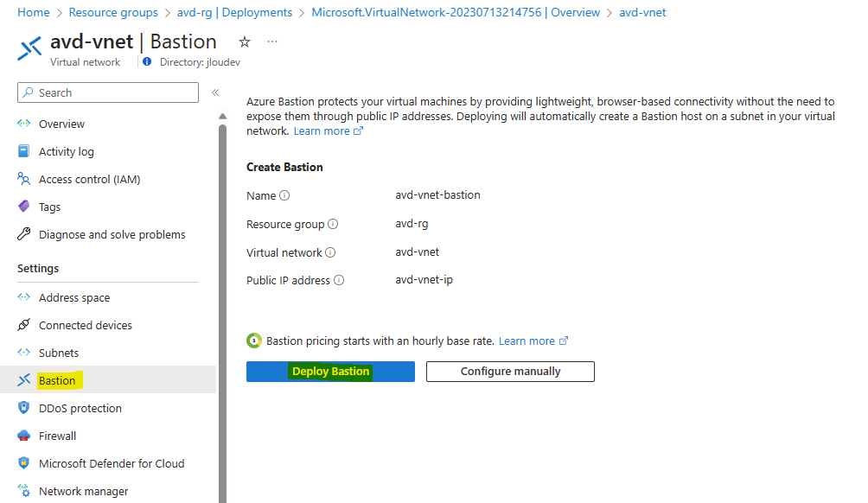Viewport: 868px width, 503px height.
Task: Go to Tags menu item
Action: coord(49,207)
